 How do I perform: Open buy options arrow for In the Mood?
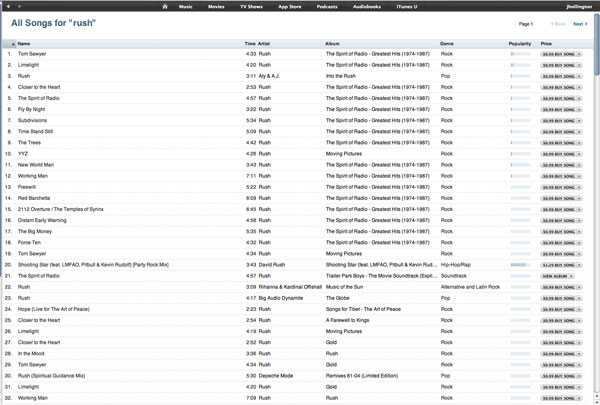(579, 354)
